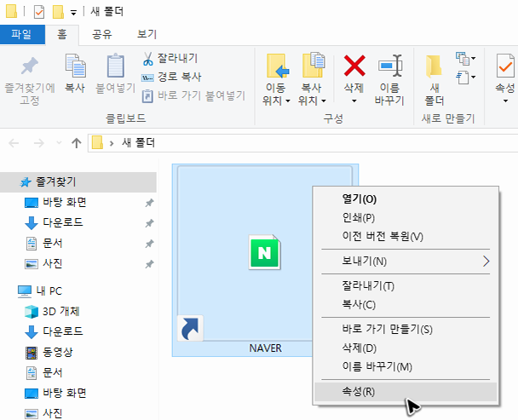
Task: Expand Send to (보내기) submenu
Action: pyautogui.click(x=406, y=262)
